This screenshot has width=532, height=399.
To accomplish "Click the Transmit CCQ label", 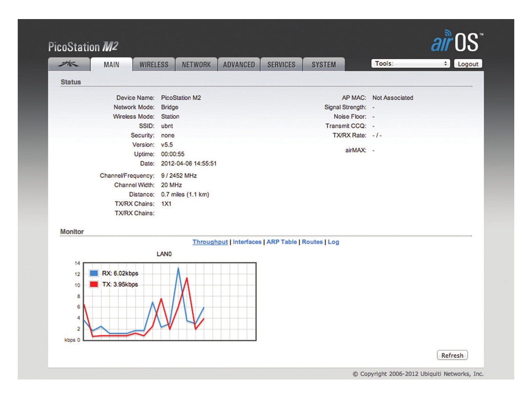I will [x=346, y=126].
